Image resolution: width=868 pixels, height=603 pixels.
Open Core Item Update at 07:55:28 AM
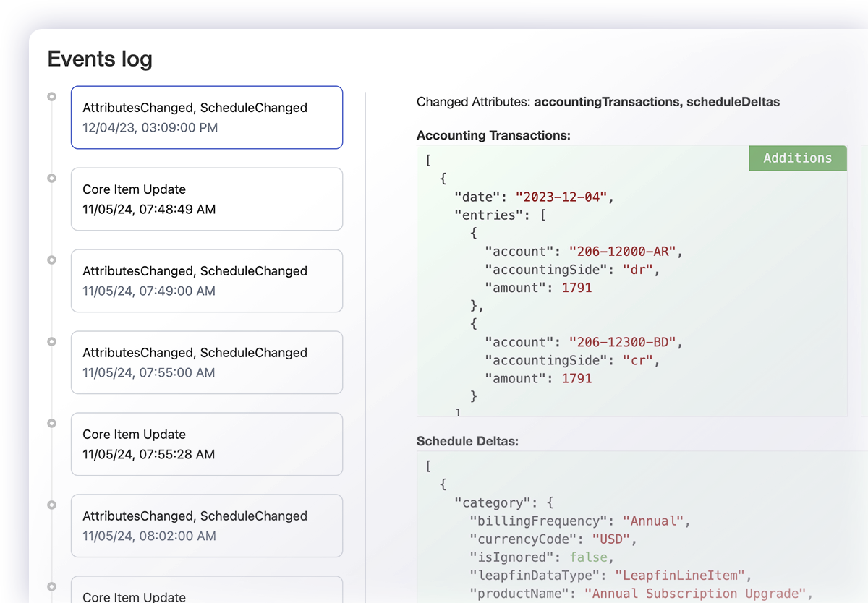coord(207,445)
